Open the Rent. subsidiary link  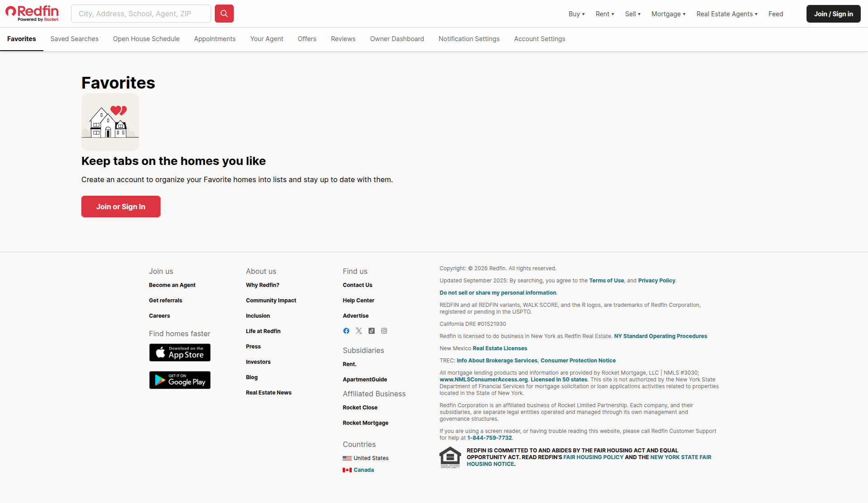tap(349, 364)
